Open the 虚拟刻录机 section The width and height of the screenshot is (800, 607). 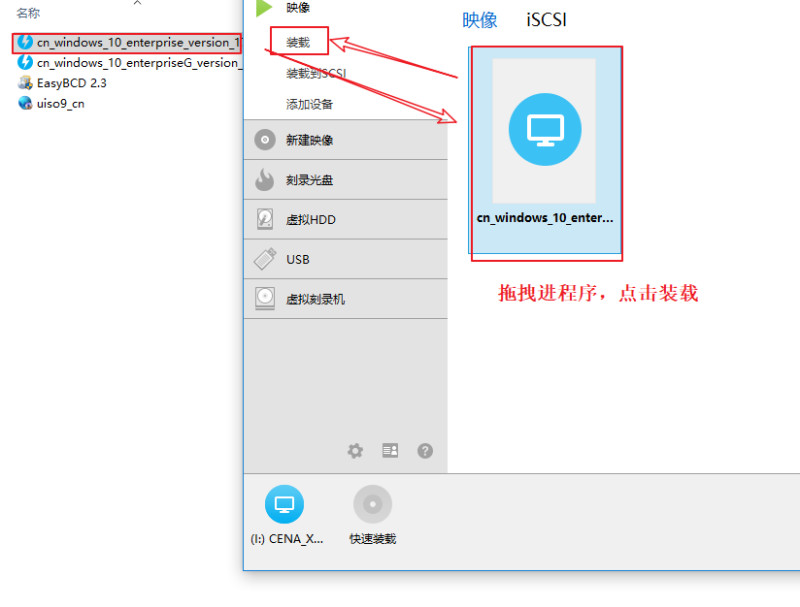[x=345, y=299]
